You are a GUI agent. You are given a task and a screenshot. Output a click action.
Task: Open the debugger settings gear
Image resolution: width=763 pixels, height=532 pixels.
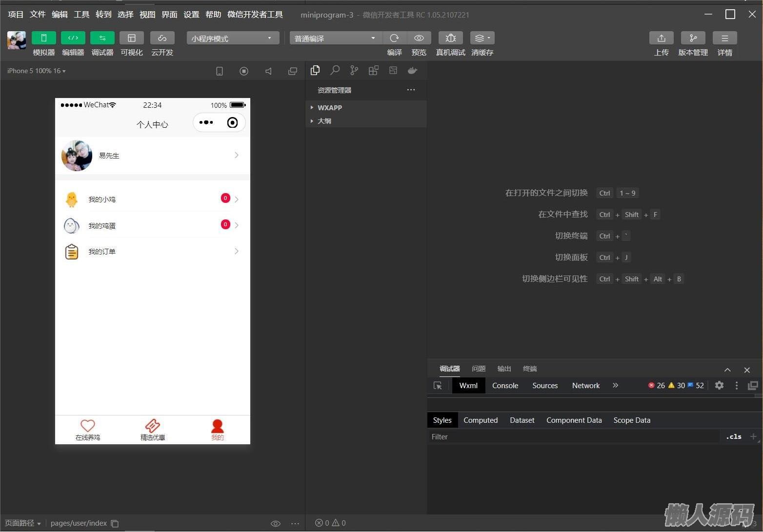click(x=719, y=385)
